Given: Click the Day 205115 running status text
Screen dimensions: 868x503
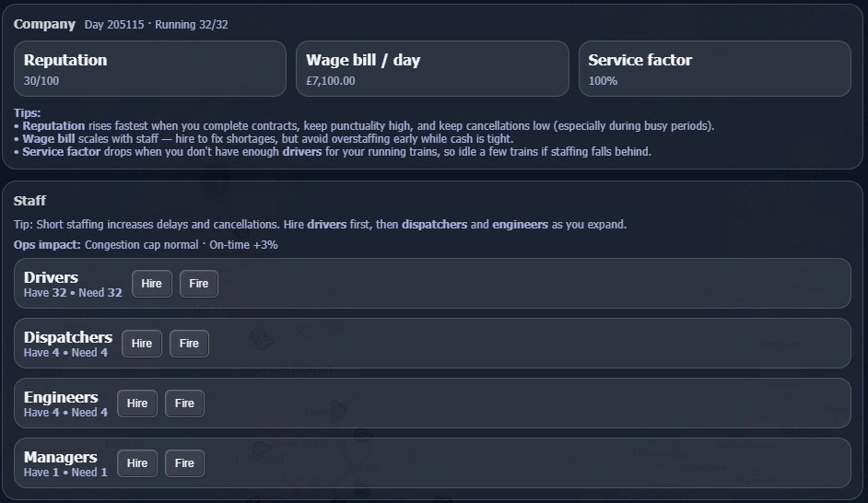Looking at the screenshot, I should click(x=156, y=25).
